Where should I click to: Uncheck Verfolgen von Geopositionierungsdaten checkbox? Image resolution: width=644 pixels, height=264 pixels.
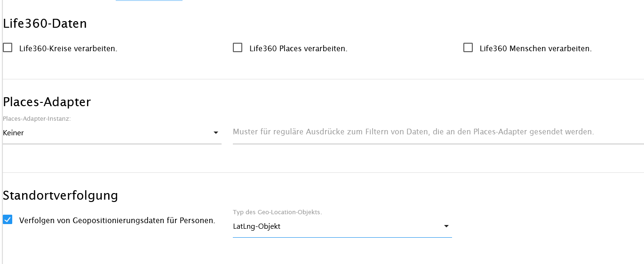[8, 219]
